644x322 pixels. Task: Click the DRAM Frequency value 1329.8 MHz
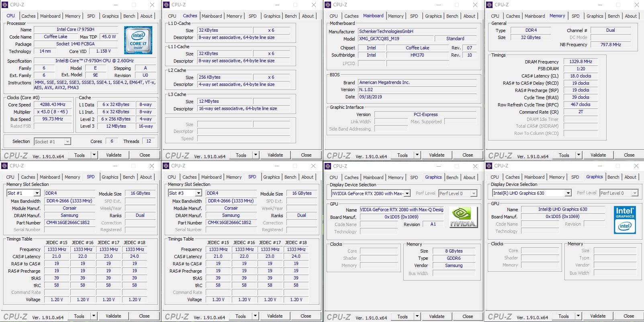(x=581, y=61)
